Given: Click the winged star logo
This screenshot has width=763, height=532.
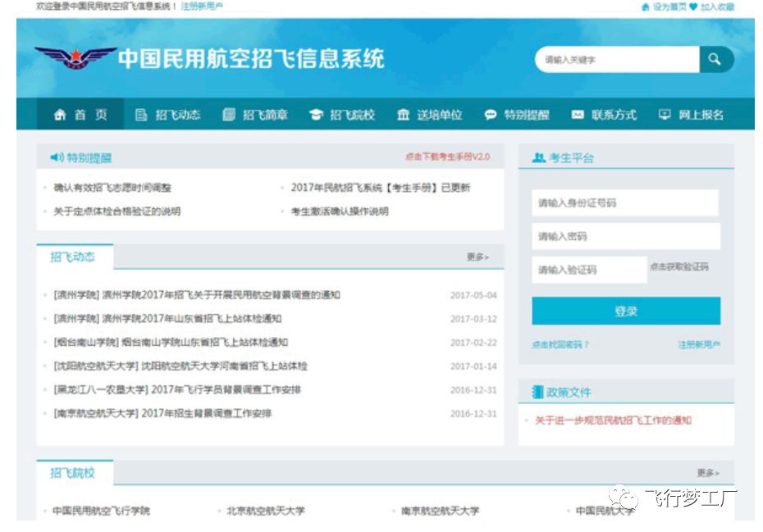Looking at the screenshot, I should pyautogui.click(x=75, y=58).
